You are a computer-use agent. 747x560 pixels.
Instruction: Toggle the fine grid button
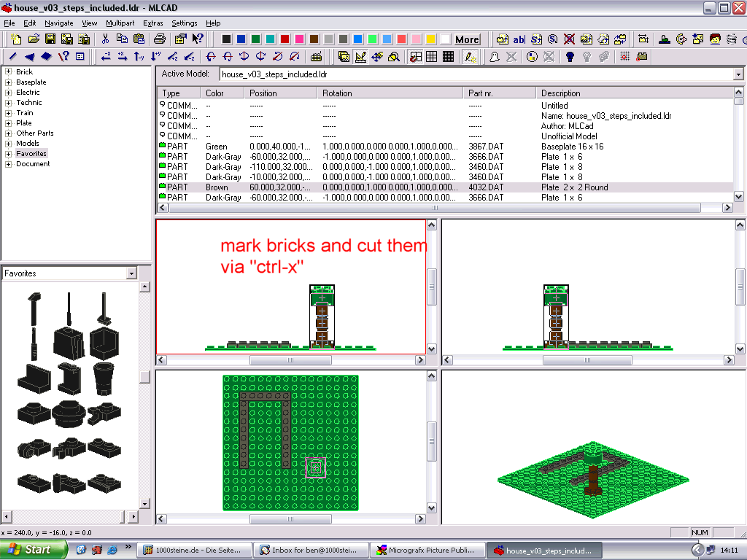click(x=449, y=57)
